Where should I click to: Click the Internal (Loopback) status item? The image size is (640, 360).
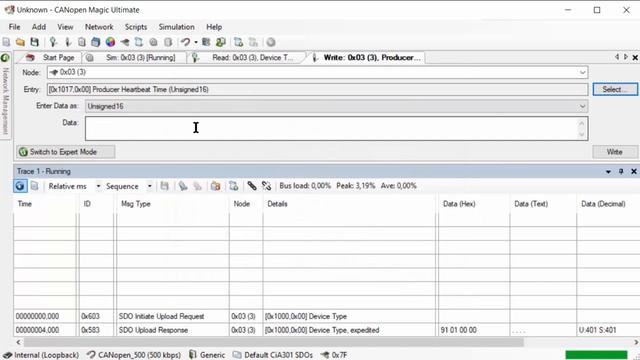point(41,355)
